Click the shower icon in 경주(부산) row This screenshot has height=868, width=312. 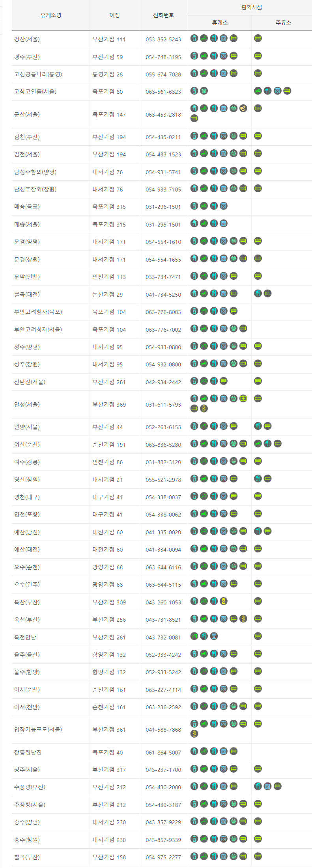[214, 56]
